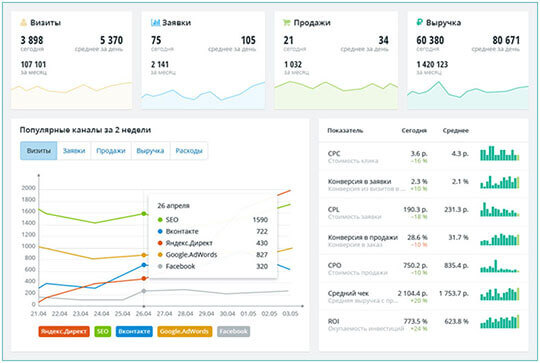Screen dimensions: 540x363
Task: Toggle the Google.AdWords legend series
Action: point(185,331)
